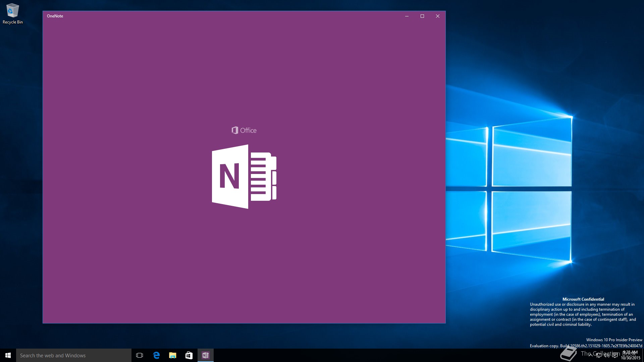Maximize the OneNote window
This screenshot has height=362, width=644.
coord(422,16)
